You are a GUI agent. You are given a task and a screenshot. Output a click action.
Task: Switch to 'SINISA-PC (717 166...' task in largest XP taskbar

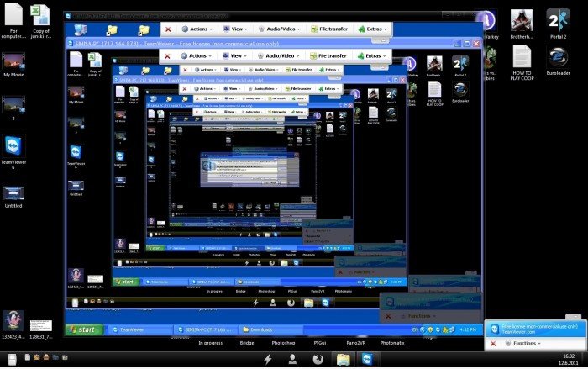(207, 329)
